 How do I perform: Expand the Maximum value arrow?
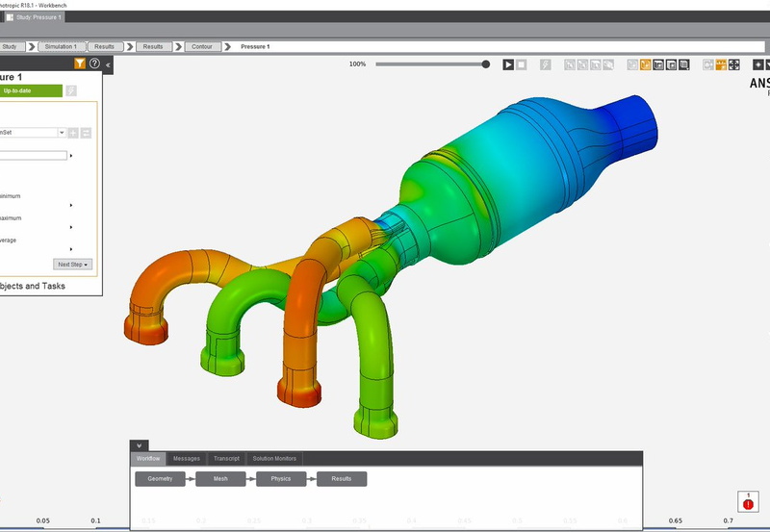coord(71,227)
